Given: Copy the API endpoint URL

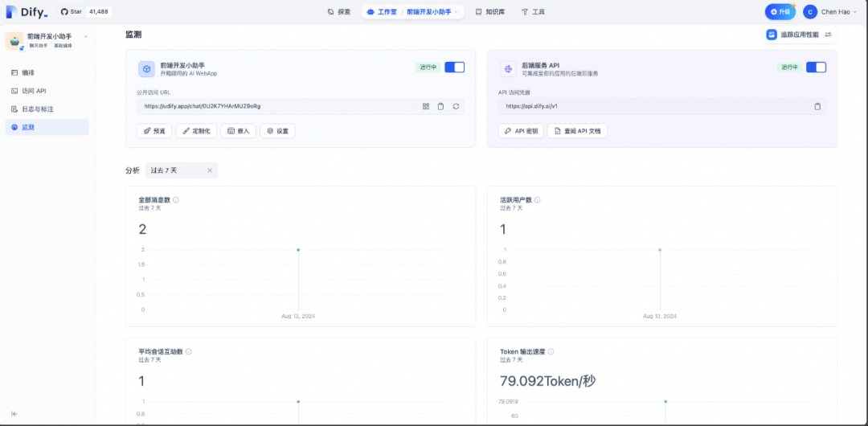Looking at the screenshot, I should 817,106.
